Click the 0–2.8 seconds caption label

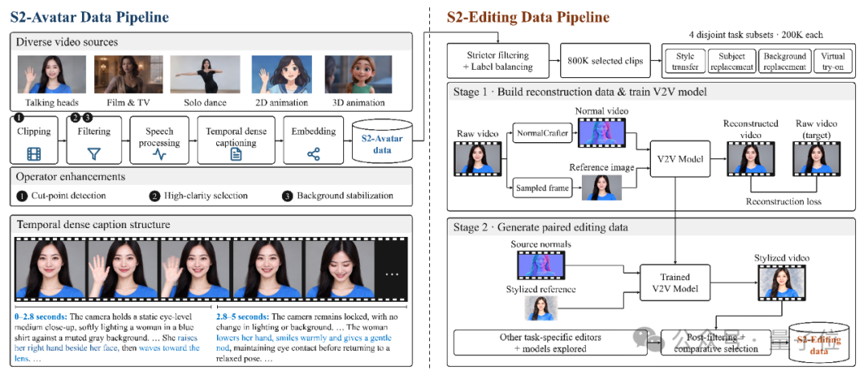tap(42, 317)
